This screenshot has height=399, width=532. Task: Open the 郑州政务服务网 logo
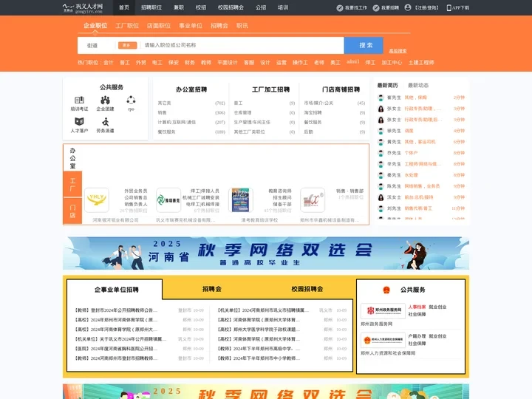point(383,310)
